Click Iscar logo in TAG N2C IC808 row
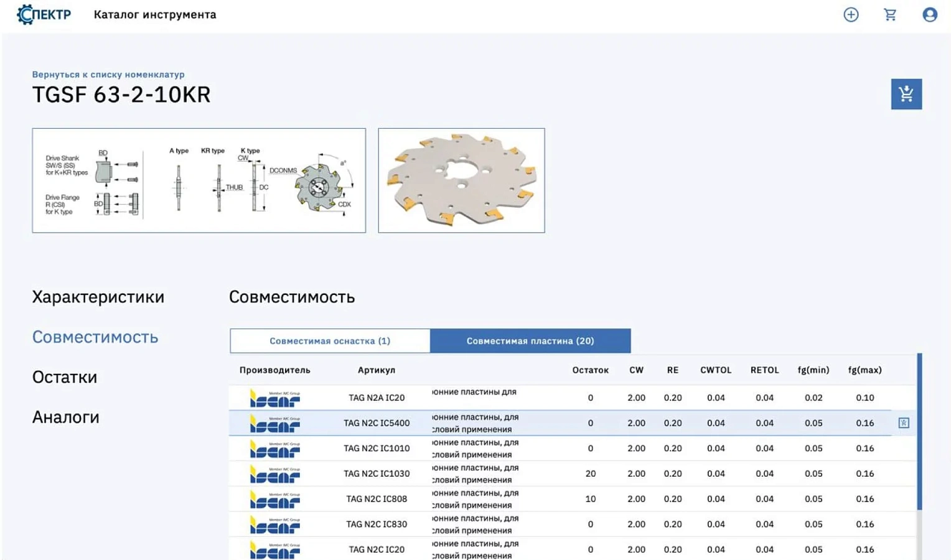This screenshot has height=560, width=951. tap(274, 499)
